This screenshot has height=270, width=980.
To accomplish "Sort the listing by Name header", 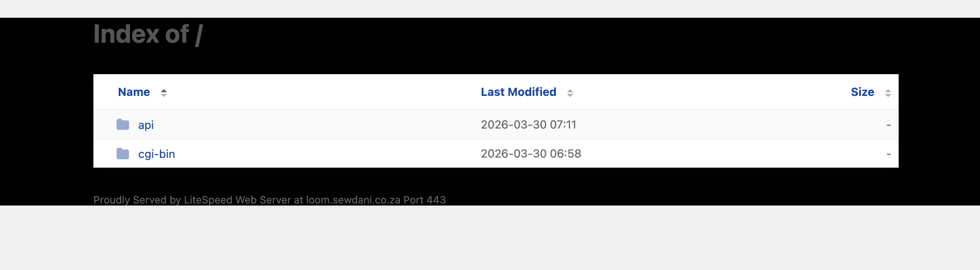I will coord(134,92).
